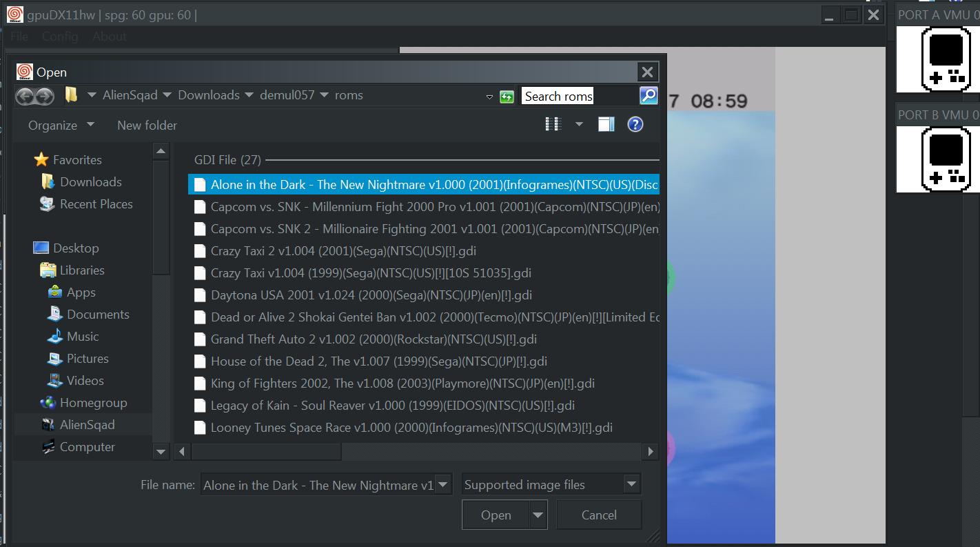The image size is (980, 547).
Task: Click the File name text field
Action: coord(318,484)
